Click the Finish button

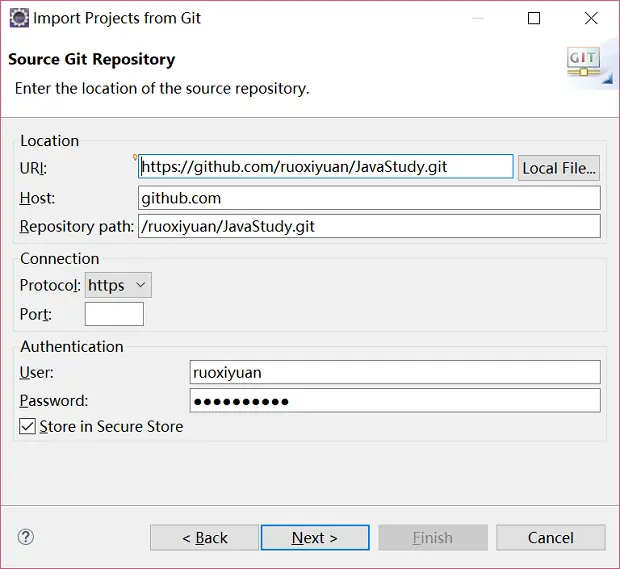click(433, 538)
